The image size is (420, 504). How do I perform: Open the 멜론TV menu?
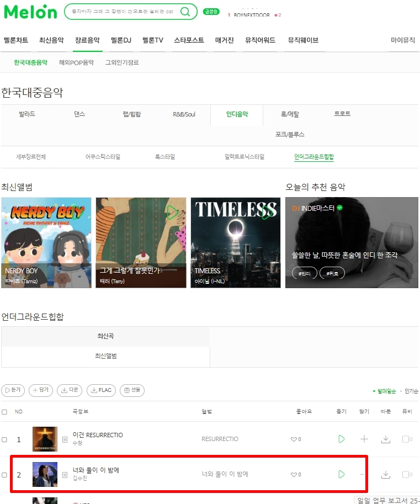tap(153, 40)
